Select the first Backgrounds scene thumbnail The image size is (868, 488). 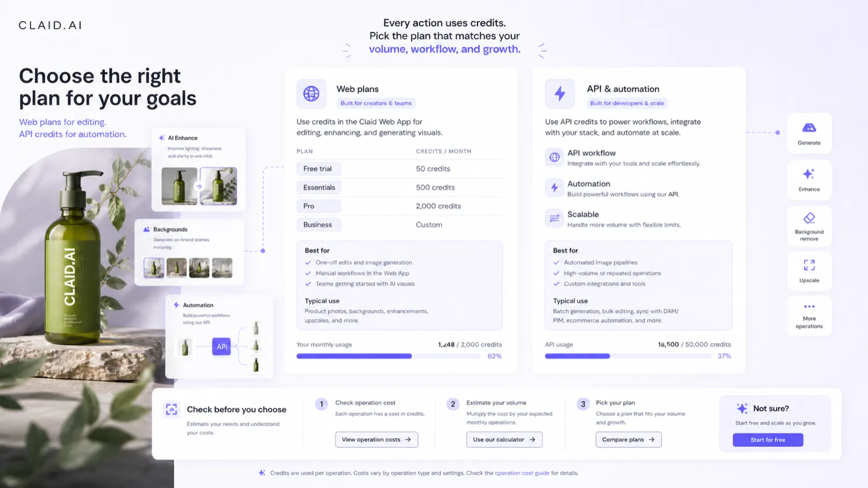[154, 268]
